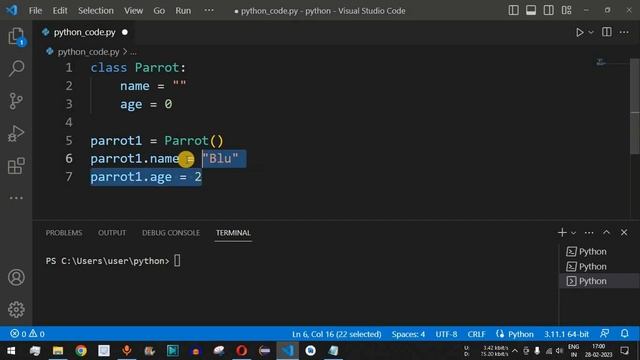
Task: Open the Source Control view
Action: (x=16, y=101)
